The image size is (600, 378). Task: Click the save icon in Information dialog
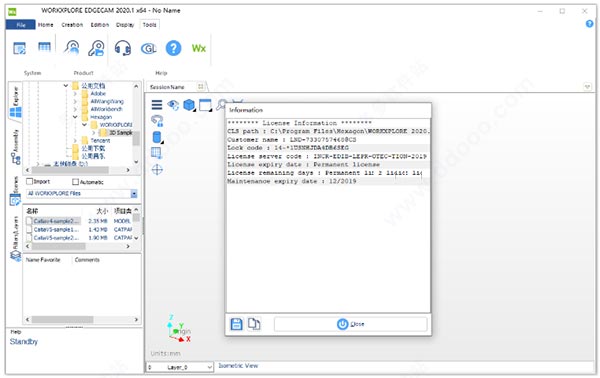pos(236,324)
